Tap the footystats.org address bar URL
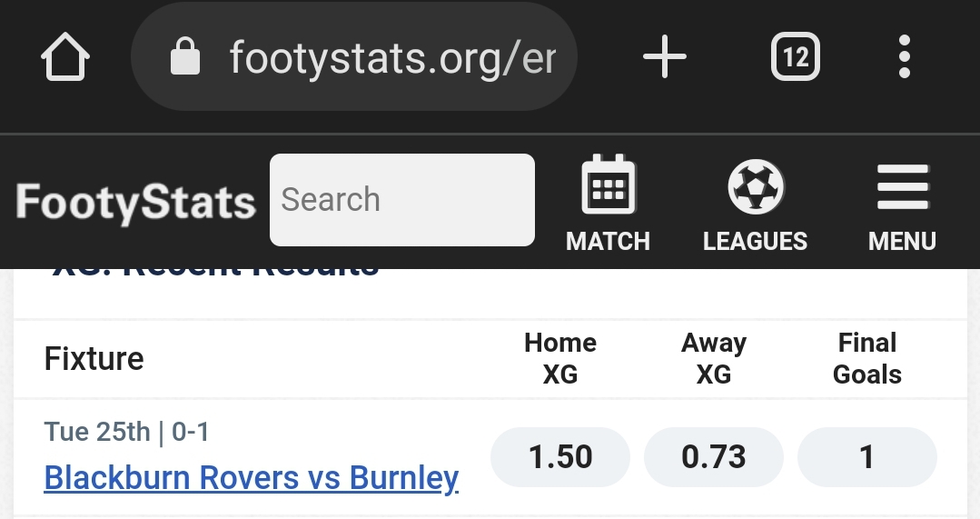Image resolution: width=980 pixels, height=519 pixels. [391, 58]
